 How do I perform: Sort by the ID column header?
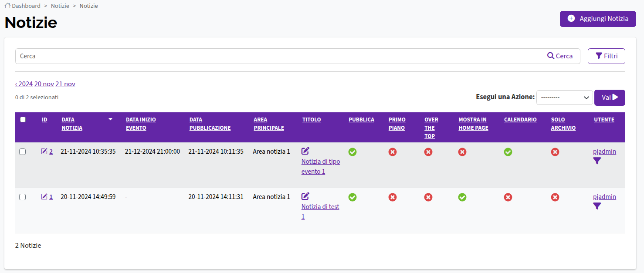click(44, 120)
